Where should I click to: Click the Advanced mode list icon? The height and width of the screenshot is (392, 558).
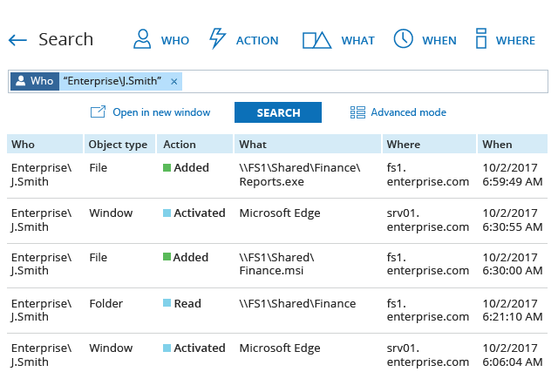(357, 112)
